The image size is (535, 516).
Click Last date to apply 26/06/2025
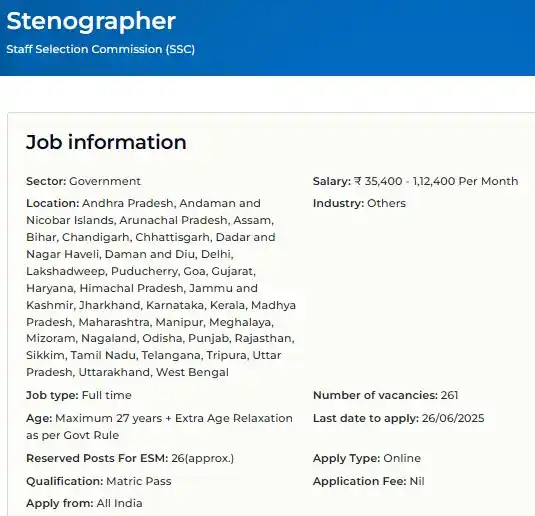[x=399, y=418]
